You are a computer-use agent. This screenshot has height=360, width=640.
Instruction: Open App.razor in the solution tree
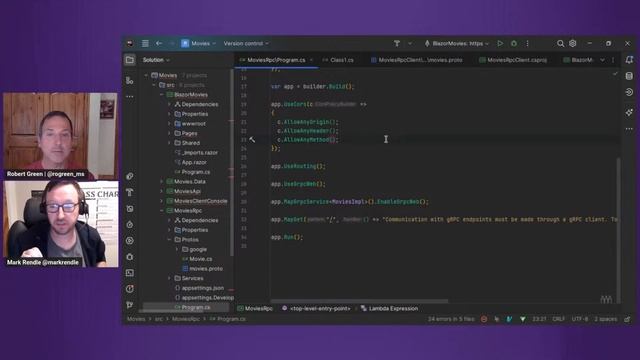[191, 162]
